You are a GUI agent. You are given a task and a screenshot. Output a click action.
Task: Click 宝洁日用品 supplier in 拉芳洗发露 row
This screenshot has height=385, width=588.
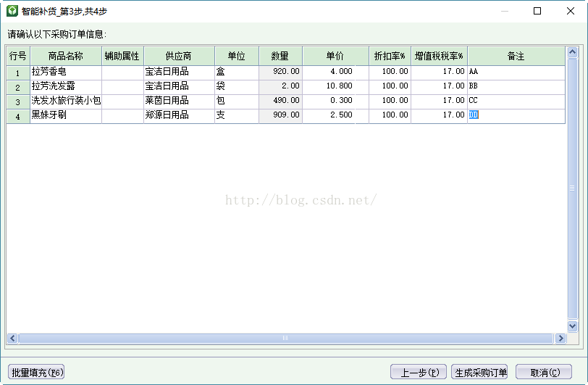coord(179,87)
